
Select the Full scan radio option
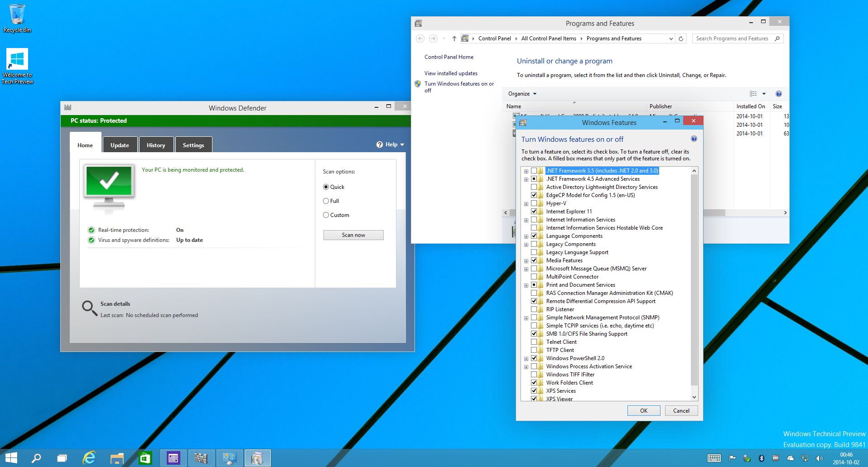[326, 201]
